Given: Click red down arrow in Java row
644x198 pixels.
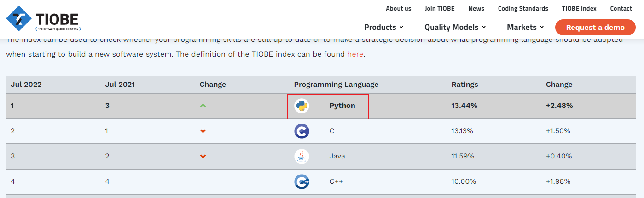Looking at the screenshot, I should pos(203,157).
